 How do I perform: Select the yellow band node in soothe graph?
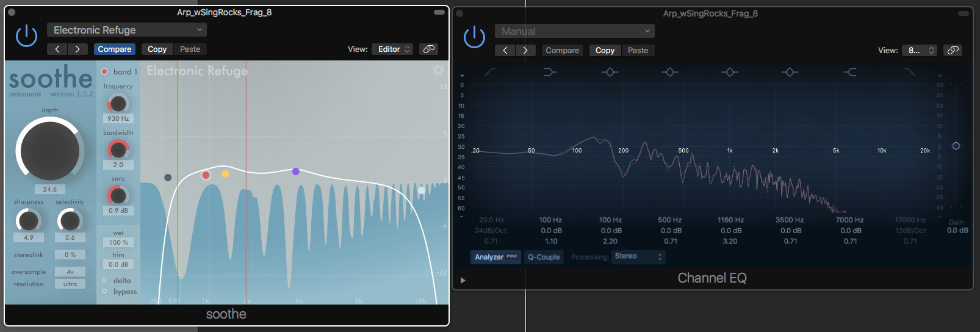click(x=225, y=174)
